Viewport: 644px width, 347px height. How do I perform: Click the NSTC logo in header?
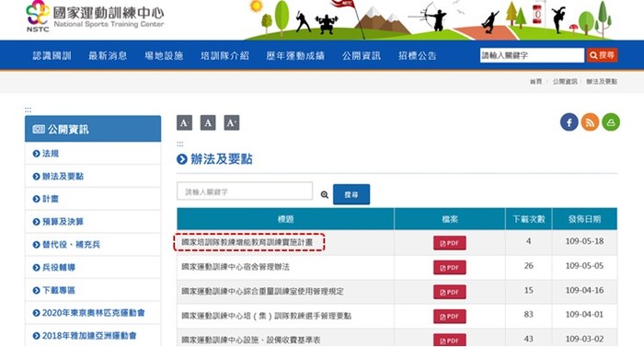point(95,17)
